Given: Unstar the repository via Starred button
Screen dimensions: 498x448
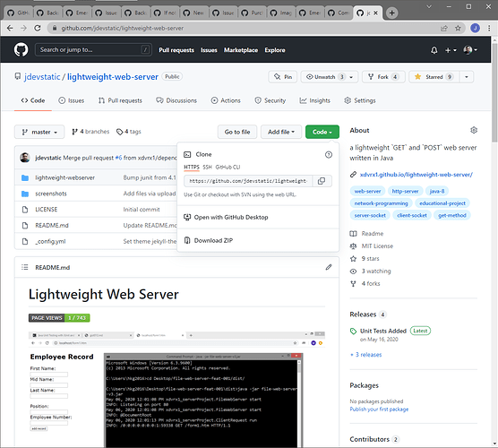Looking at the screenshot, I should (x=434, y=77).
